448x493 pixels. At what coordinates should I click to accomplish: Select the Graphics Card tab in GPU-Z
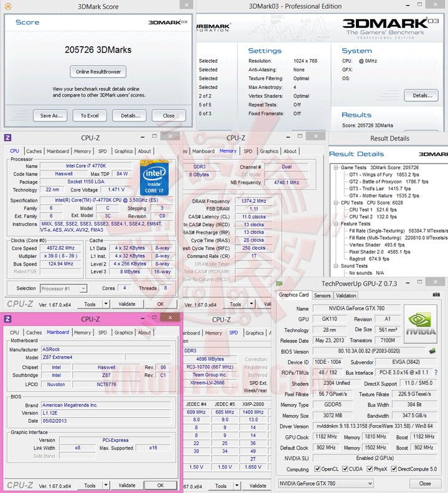[294, 295]
